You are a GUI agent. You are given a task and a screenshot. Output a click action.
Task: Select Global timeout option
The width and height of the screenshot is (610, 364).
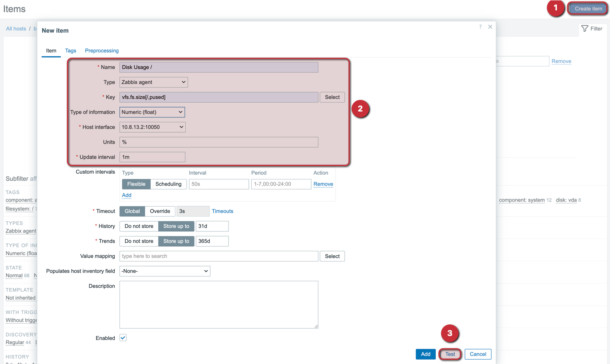(132, 211)
